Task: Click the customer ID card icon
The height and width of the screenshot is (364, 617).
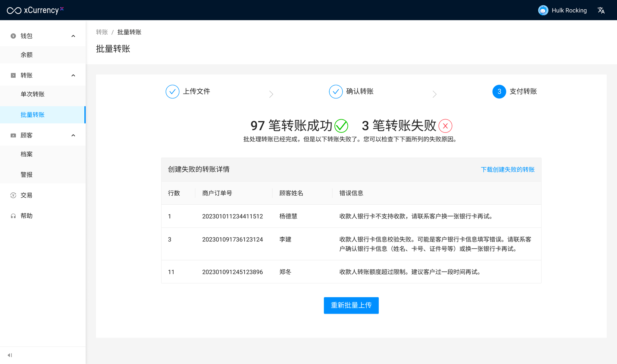Action: [x=13, y=135]
